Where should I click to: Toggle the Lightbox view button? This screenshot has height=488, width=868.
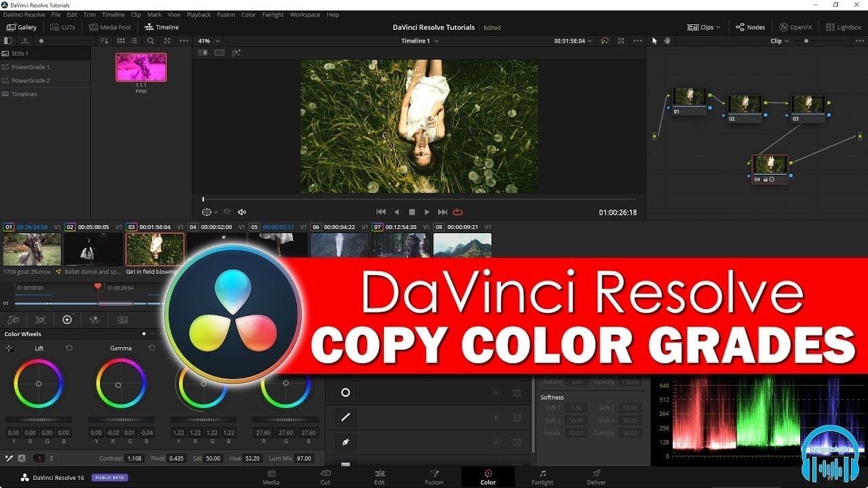click(x=844, y=27)
